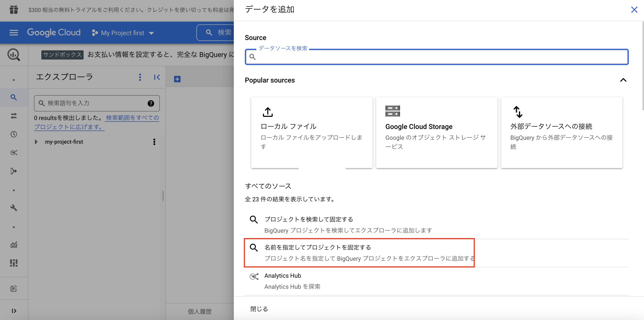The image size is (644, 320).
Task: Click the top Google Cloud search bar
Action: 215,32
